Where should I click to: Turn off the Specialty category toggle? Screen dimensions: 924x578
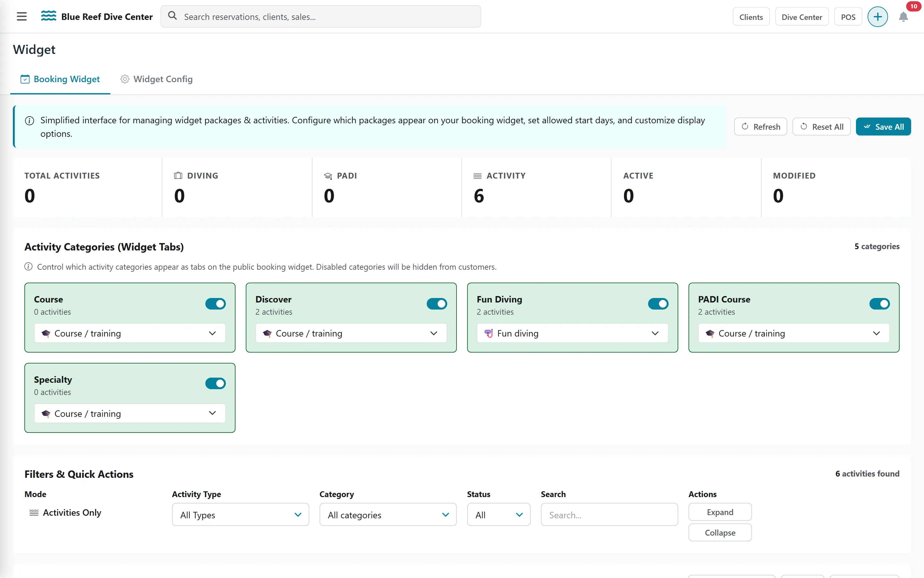[215, 383]
